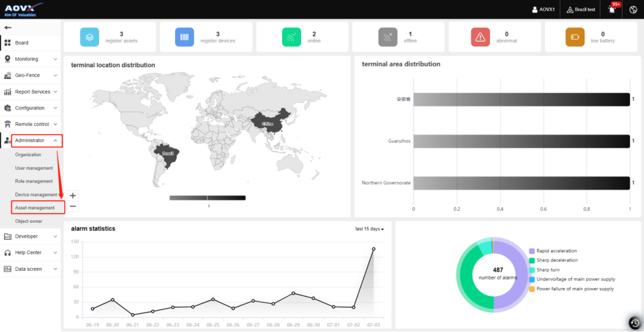Select Asset management in sidebar
This screenshot has width=644, height=332.
[x=35, y=208]
